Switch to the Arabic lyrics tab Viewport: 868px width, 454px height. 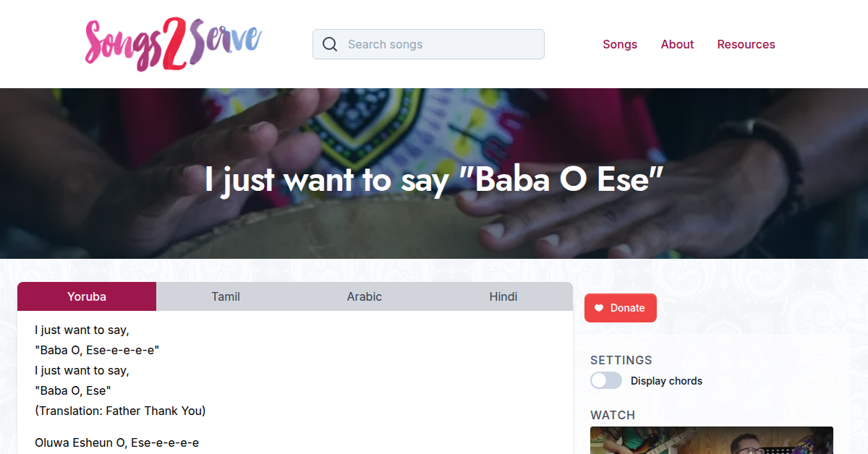(x=364, y=296)
